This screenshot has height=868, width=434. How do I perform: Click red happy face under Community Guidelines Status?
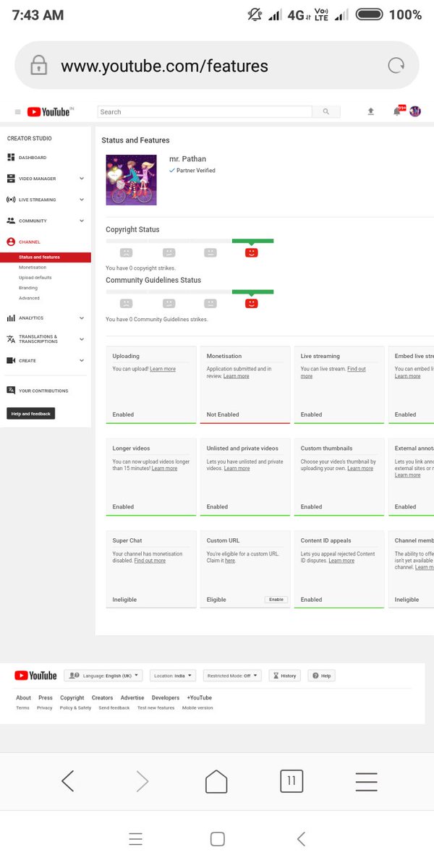point(252,304)
